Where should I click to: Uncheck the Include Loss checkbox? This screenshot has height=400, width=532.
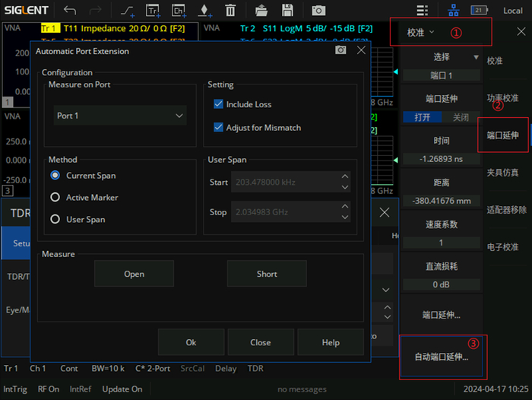click(x=219, y=104)
